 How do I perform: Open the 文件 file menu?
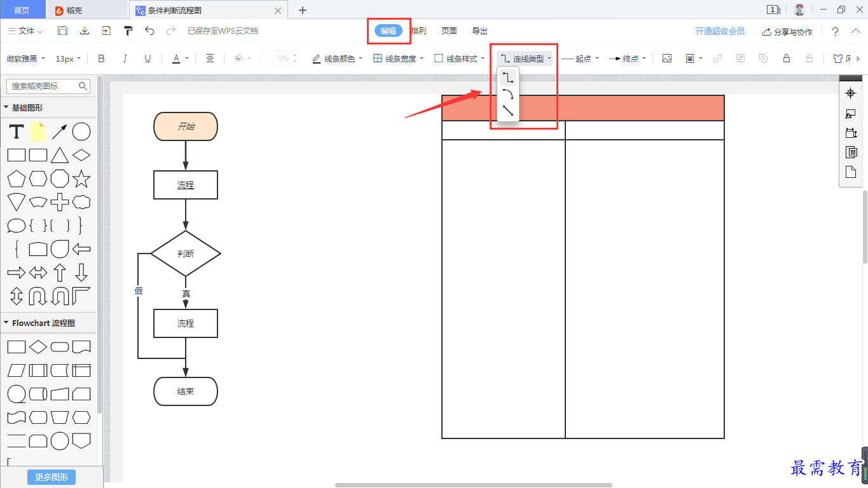pos(25,30)
